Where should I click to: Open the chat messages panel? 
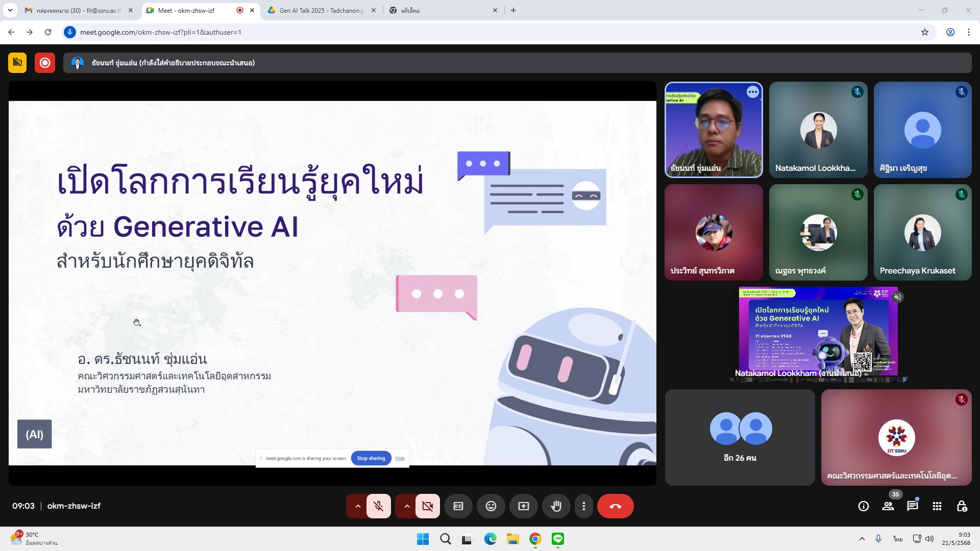click(x=912, y=506)
